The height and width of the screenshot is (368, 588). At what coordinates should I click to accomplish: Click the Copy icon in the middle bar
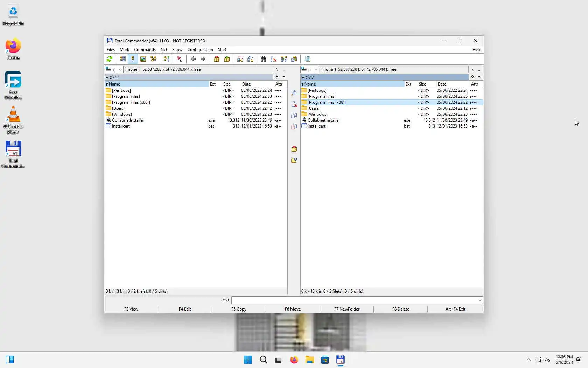294,115
